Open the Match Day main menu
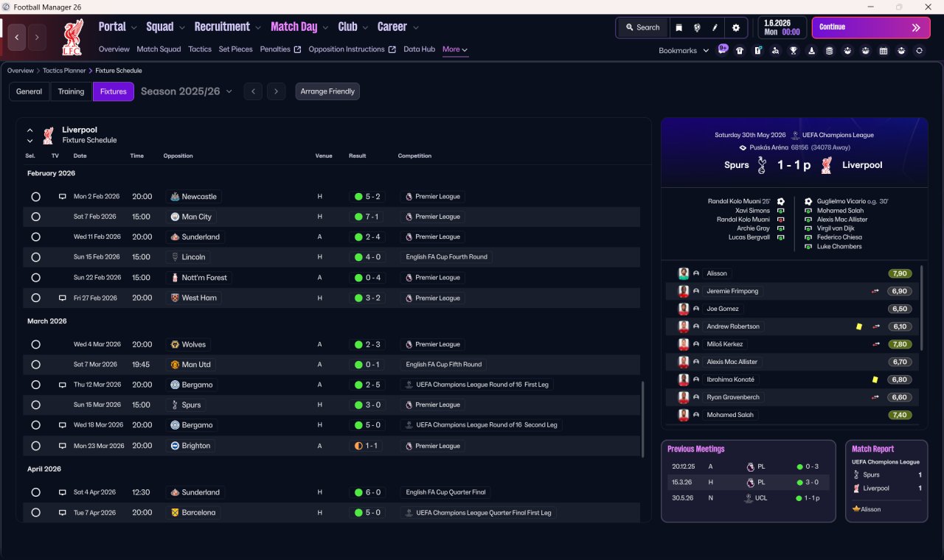The width and height of the screenshot is (944, 560). (x=294, y=27)
